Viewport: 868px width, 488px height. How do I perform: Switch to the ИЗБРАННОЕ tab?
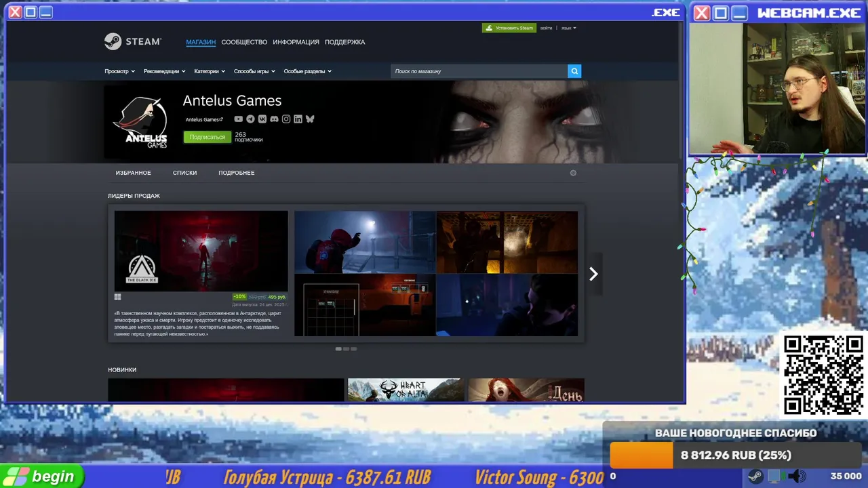pos(133,173)
